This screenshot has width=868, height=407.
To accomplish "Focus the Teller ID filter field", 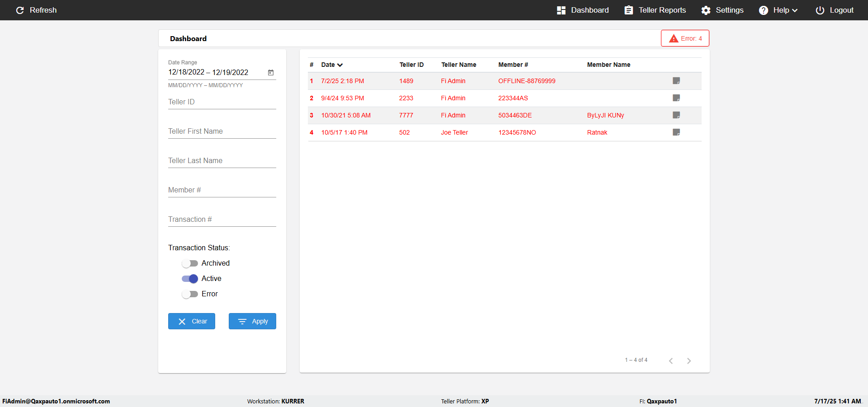I will (222, 102).
